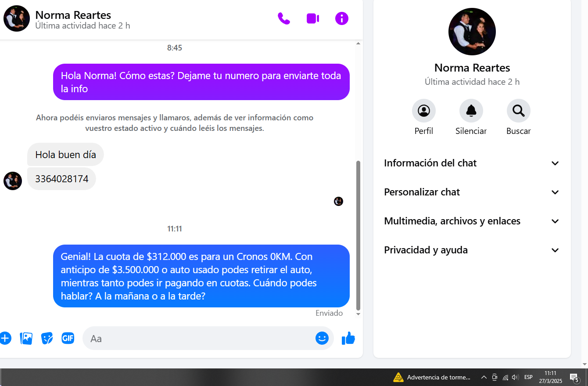Open the storm warning weather widget
This screenshot has width=588, height=386.
click(x=432, y=377)
